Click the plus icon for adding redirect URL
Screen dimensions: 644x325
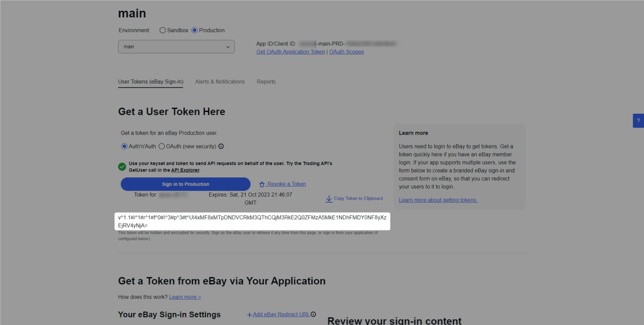249,315
